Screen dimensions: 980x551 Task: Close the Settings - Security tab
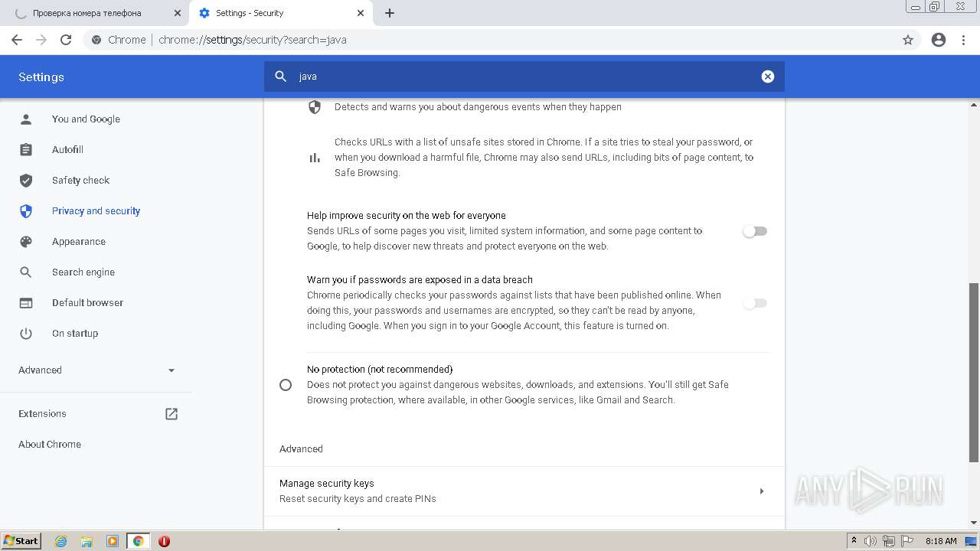pyautogui.click(x=361, y=13)
